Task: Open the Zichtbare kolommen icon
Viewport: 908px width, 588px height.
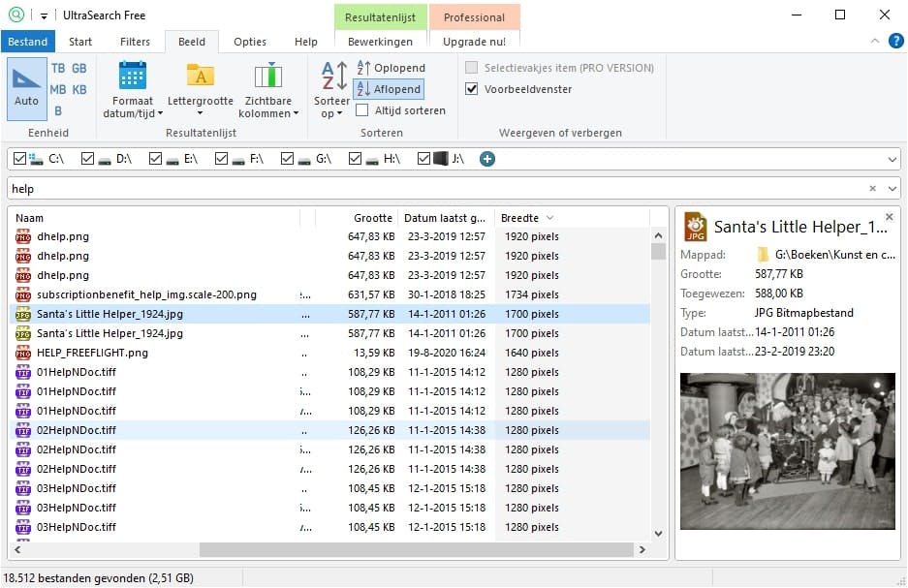Action: pos(267,77)
